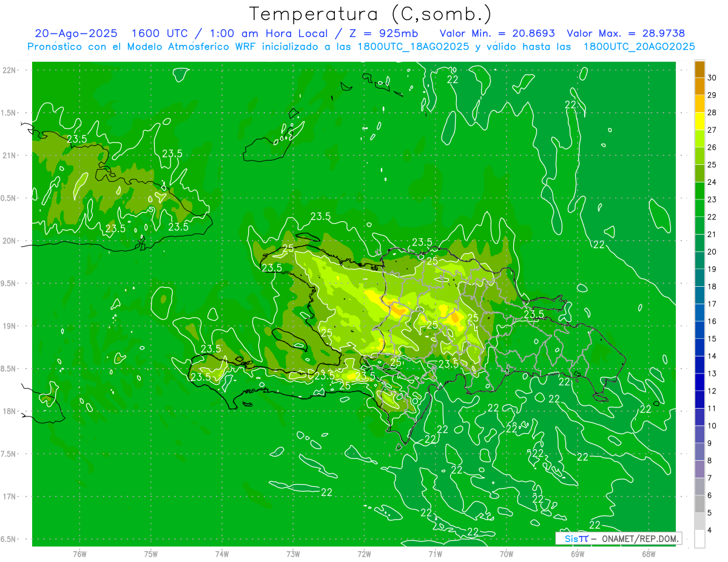The image size is (728, 562).
Task: Select the legend color band between 29 and 30
Action: pyautogui.click(x=699, y=86)
